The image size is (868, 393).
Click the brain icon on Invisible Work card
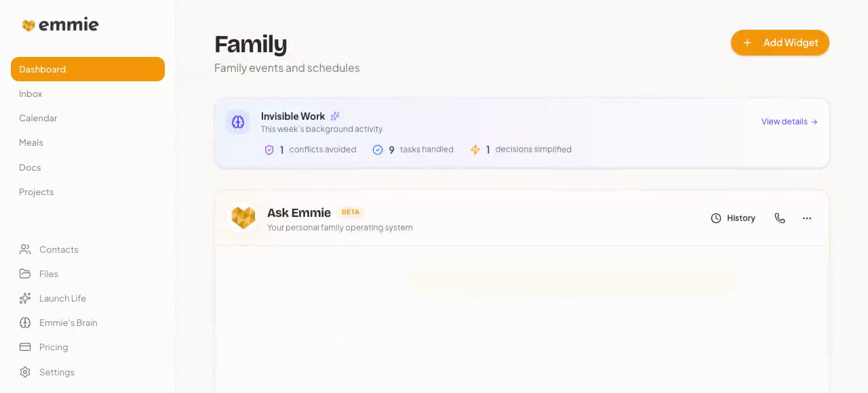(238, 122)
